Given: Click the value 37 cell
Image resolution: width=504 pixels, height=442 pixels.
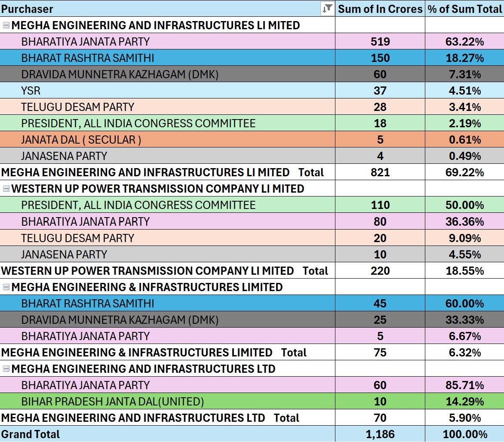Looking at the screenshot, I should point(380,91).
